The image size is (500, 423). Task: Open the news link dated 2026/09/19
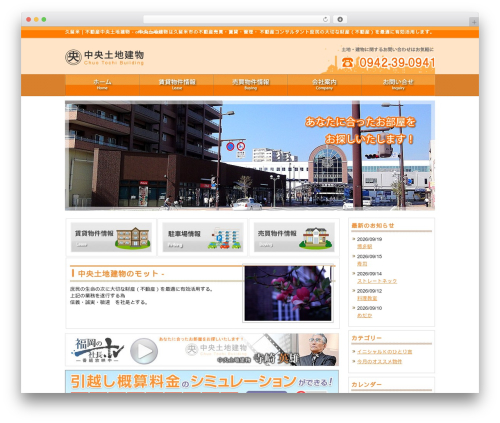click(x=364, y=246)
